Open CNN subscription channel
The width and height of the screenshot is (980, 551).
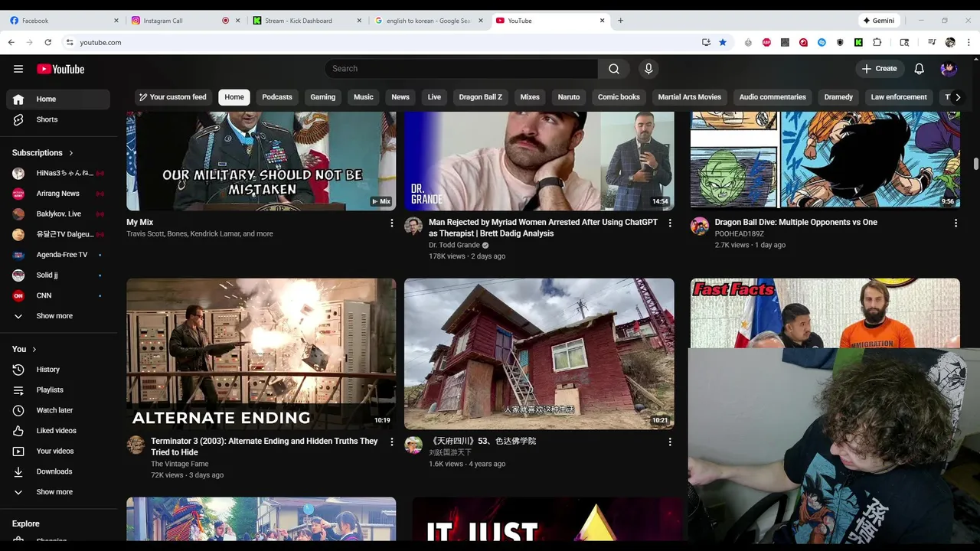tap(58, 295)
